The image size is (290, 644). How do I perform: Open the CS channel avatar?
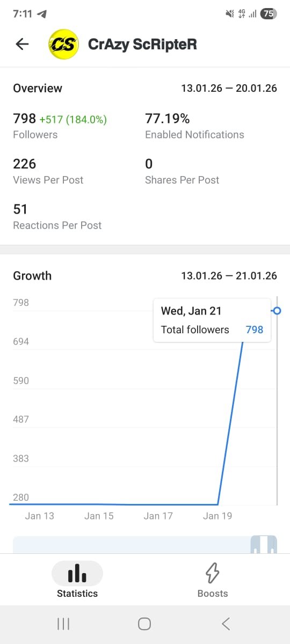[63, 45]
